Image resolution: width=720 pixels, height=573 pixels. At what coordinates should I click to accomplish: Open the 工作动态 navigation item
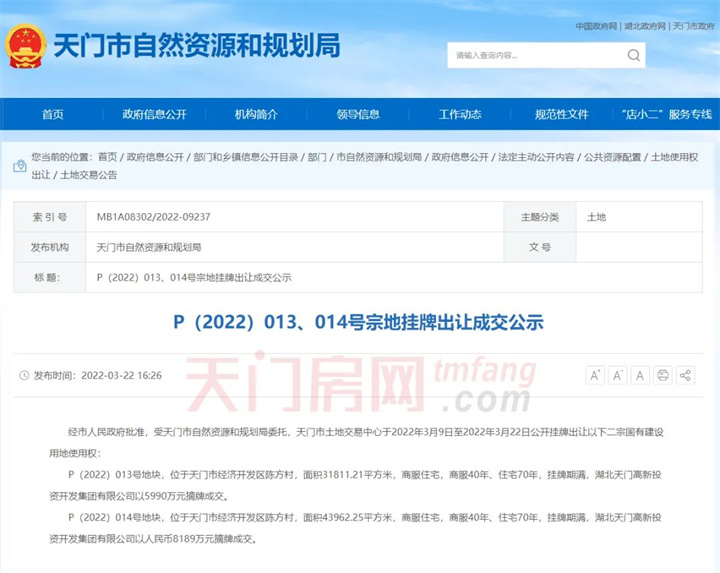(x=460, y=114)
